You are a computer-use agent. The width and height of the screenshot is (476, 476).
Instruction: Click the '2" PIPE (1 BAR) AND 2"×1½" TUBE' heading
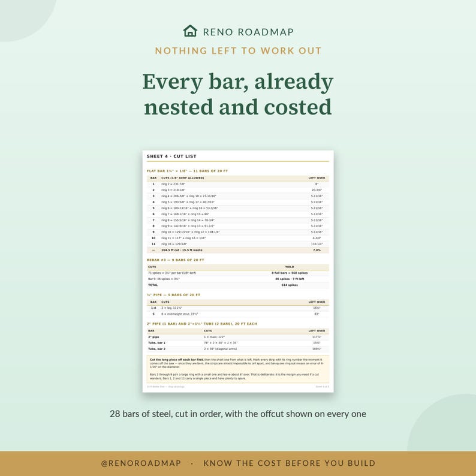tap(202, 324)
